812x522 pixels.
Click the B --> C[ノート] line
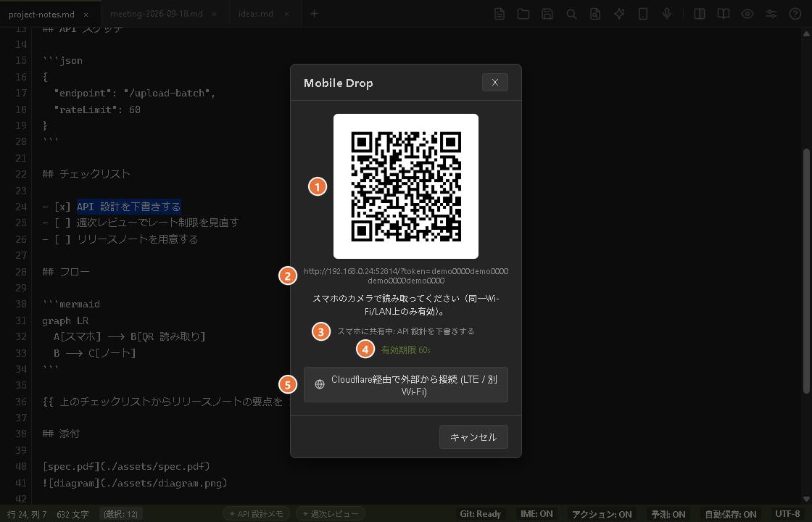tap(95, 353)
